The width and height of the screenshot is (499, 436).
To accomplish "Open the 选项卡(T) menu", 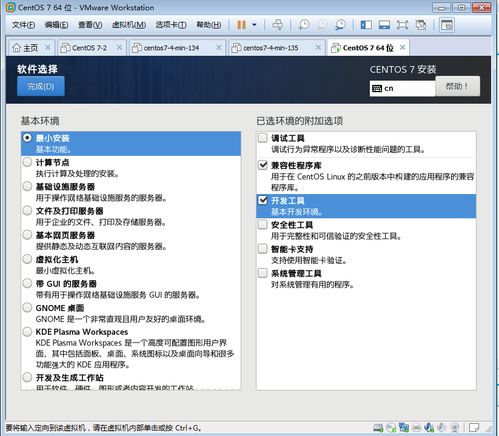I will pos(171,25).
